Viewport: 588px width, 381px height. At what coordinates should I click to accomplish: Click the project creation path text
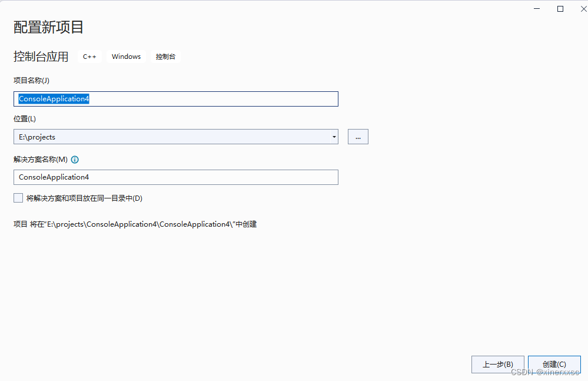134,224
